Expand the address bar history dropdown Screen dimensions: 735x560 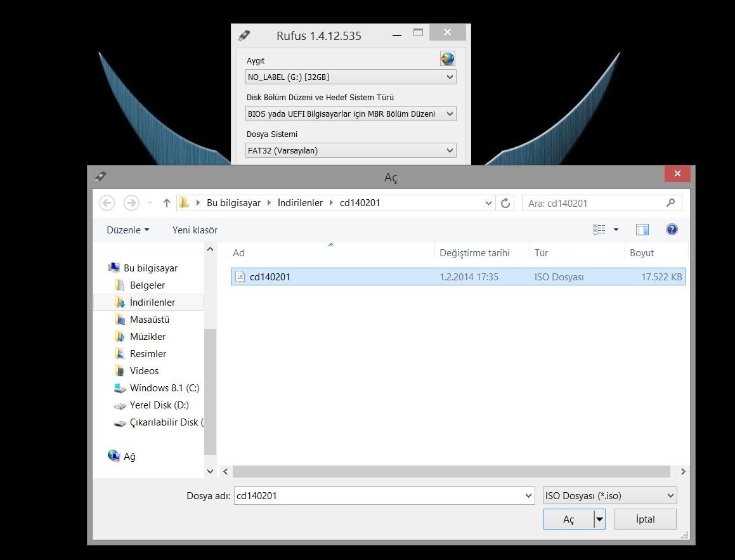pyautogui.click(x=488, y=203)
